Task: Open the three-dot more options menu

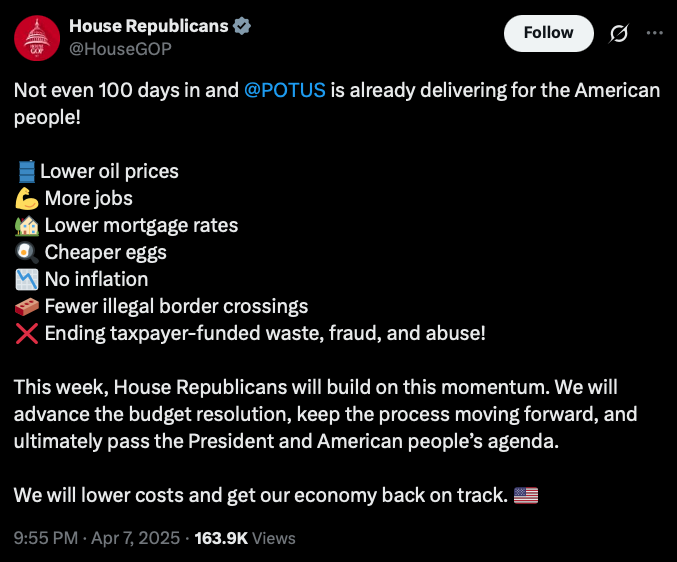Action: (655, 33)
